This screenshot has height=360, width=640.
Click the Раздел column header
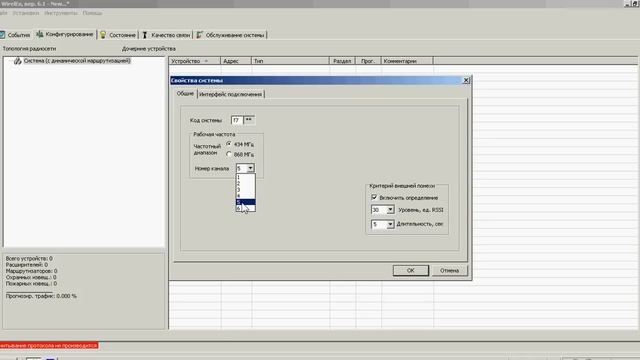tap(342, 61)
